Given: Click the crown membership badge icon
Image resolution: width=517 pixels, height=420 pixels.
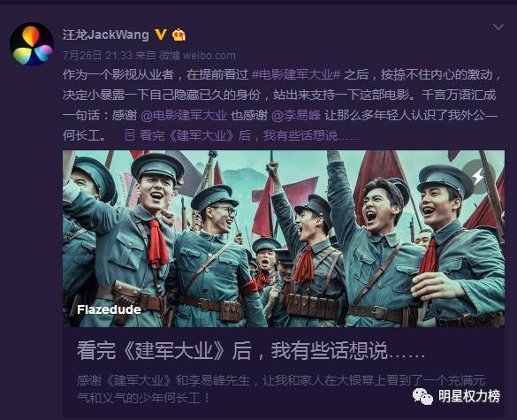Looking at the screenshot, I should [x=179, y=34].
